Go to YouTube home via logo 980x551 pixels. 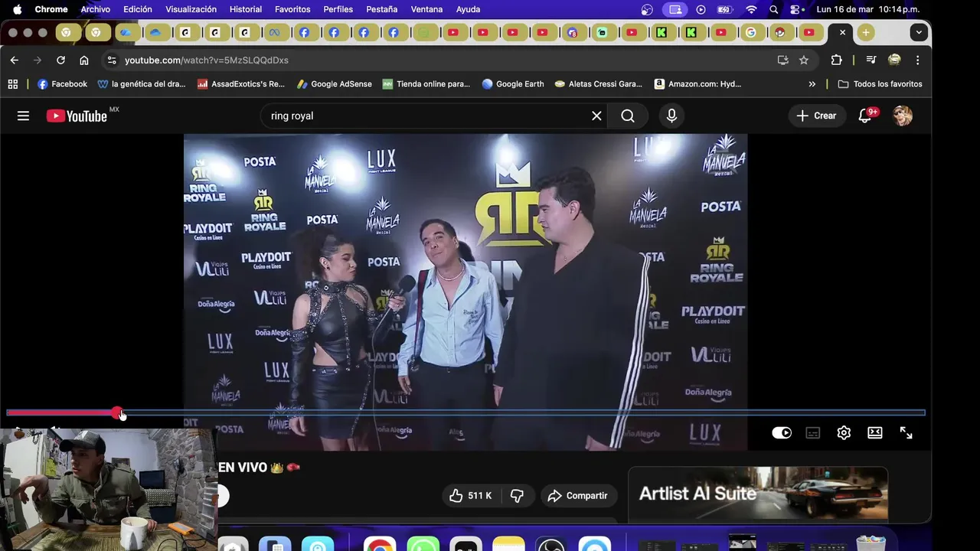(77, 116)
